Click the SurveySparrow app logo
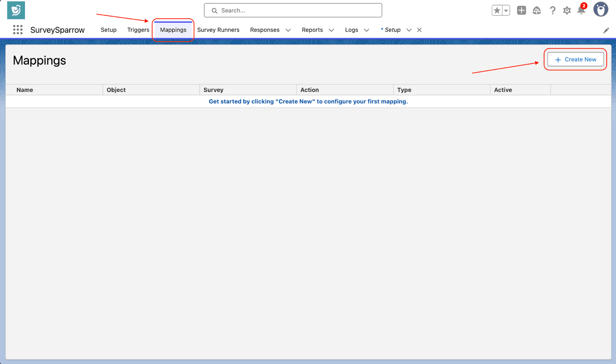Image resolution: width=616 pixels, height=364 pixels. point(16,10)
